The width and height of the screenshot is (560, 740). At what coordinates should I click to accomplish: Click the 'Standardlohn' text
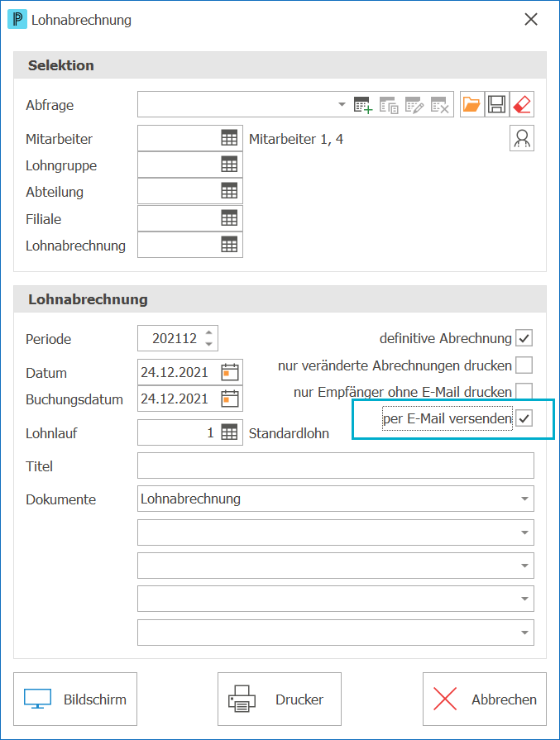289,433
